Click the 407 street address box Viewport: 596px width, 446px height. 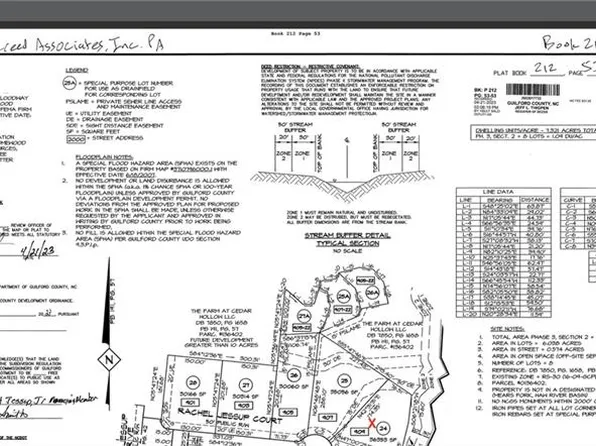[327, 417]
